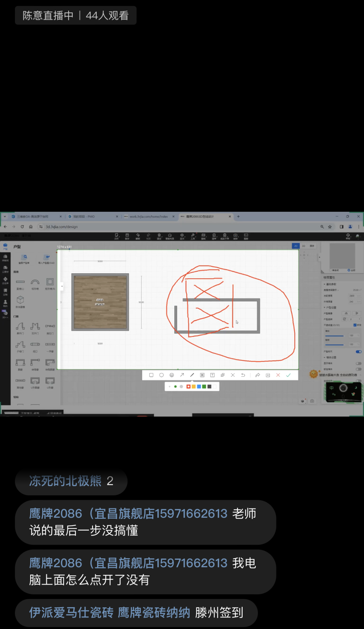
Task: Uncheck the 锁定 opacity checkbox
Action: tap(355, 325)
